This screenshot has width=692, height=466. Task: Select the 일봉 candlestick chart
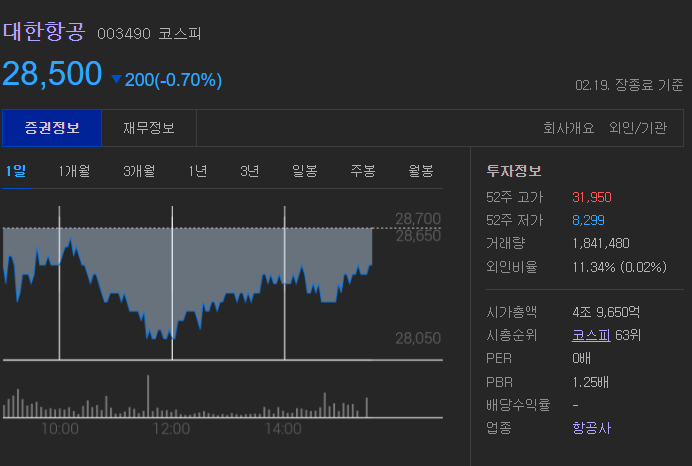305,171
